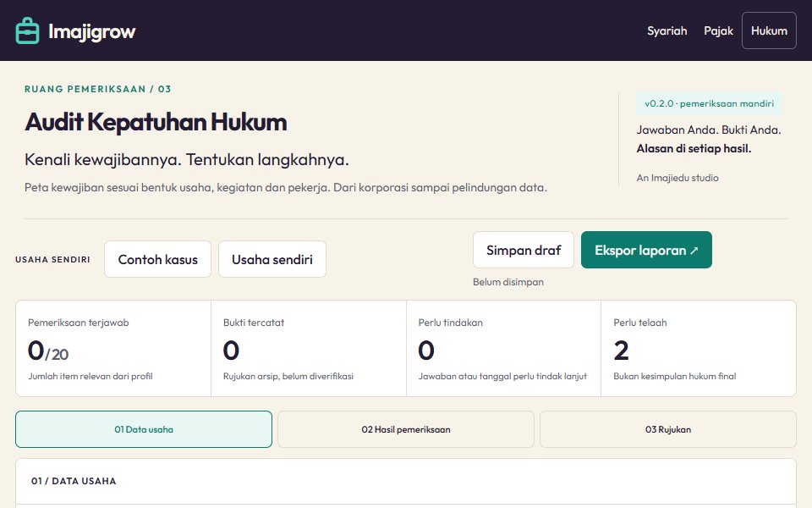
Task: Click the USAHA SENDIRI label
Action: coord(52,260)
